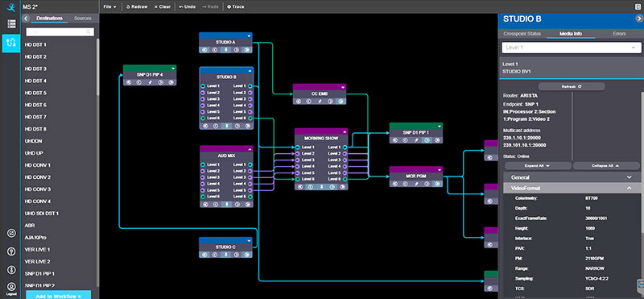Click the Add to Workflow button
The height and width of the screenshot is (299, 644).
58,295
